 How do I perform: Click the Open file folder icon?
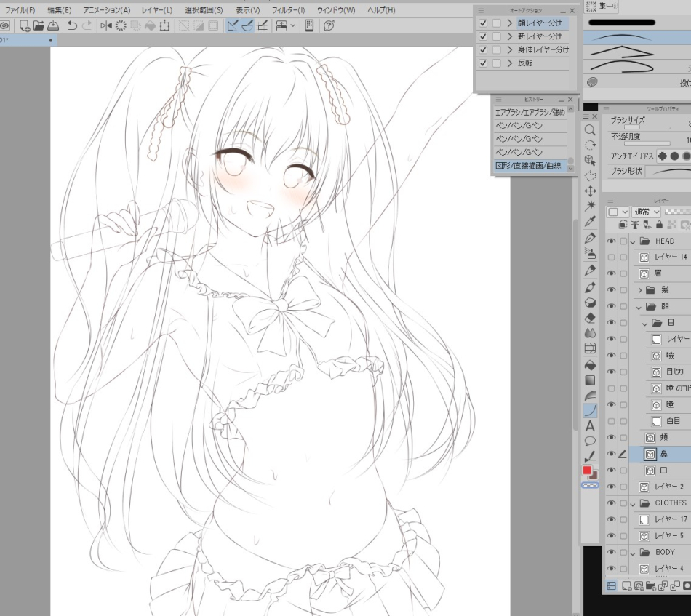pos(39,26)
